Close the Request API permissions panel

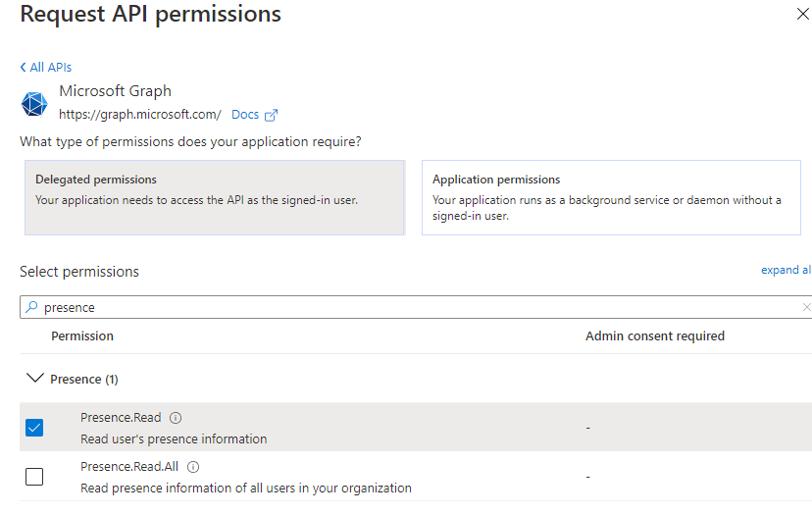[x=802, y=14]
